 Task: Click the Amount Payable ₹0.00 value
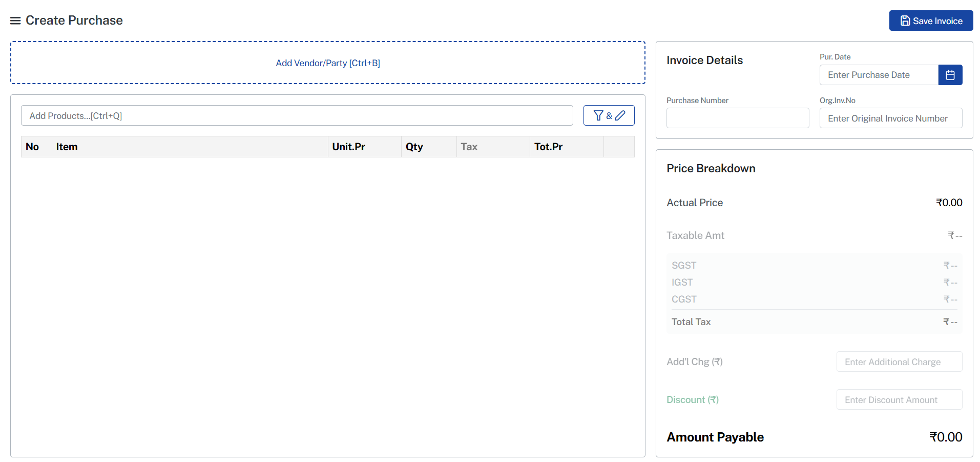[946, 437]
